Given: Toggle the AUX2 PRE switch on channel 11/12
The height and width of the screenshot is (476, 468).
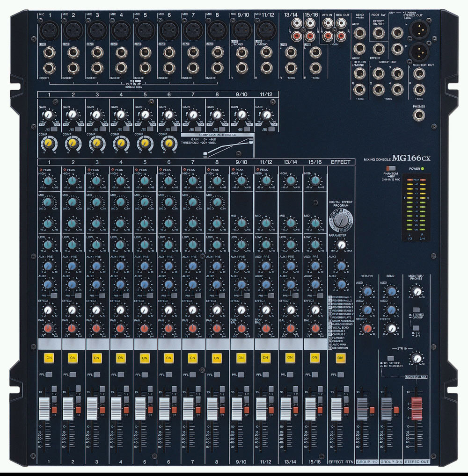Looking at the screenshot, I should tap(271, 295).
